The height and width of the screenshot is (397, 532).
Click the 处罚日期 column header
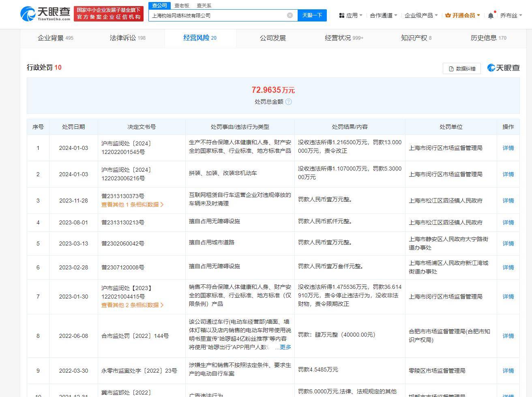coord(73,127)
